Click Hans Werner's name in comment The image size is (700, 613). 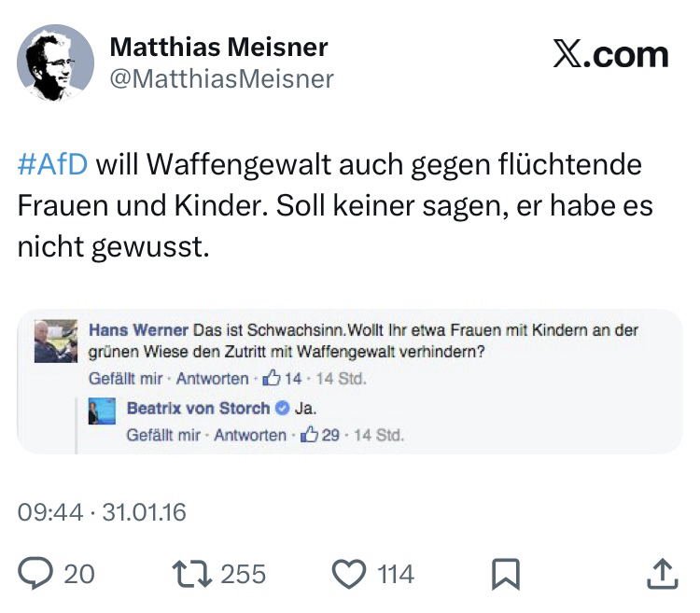[x=137, y=330]
